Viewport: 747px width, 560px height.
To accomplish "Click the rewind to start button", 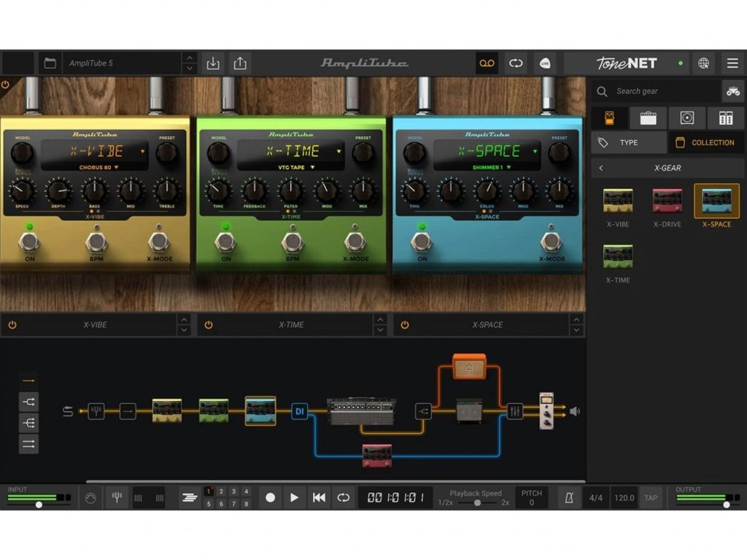I will 319,497.
